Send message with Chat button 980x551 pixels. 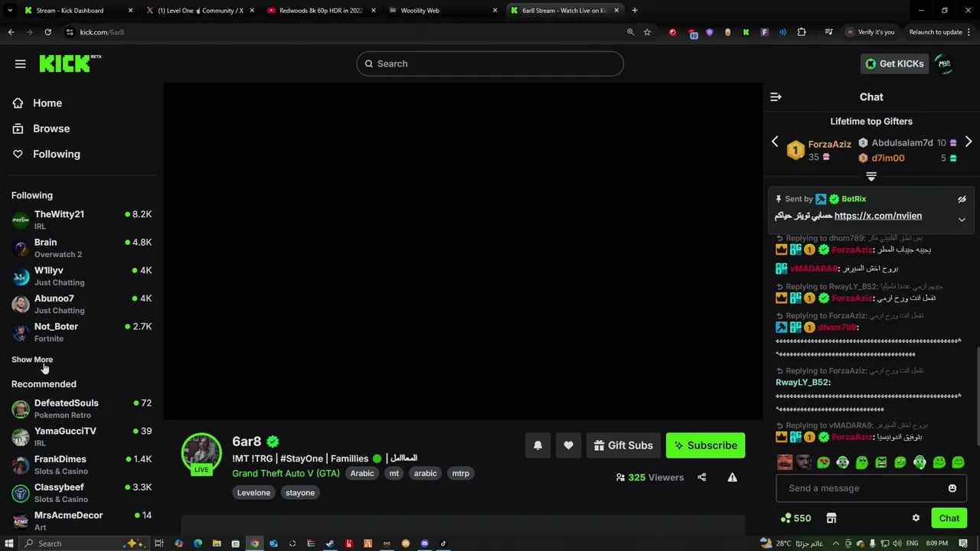click(949, 518)
